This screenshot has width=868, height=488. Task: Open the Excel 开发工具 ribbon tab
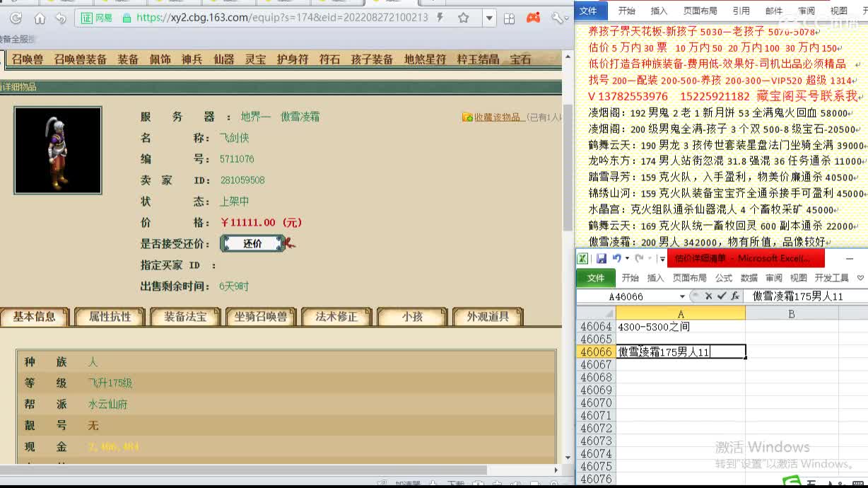[x=831, y=278]
